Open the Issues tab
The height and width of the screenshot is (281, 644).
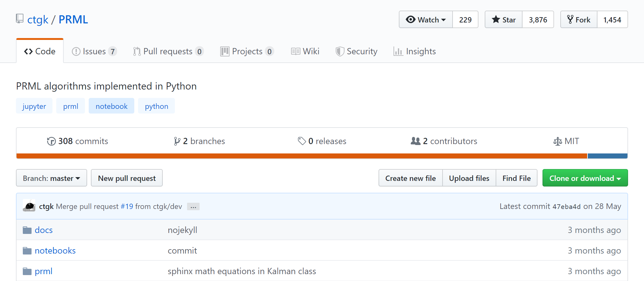click(x=94, y=51)
